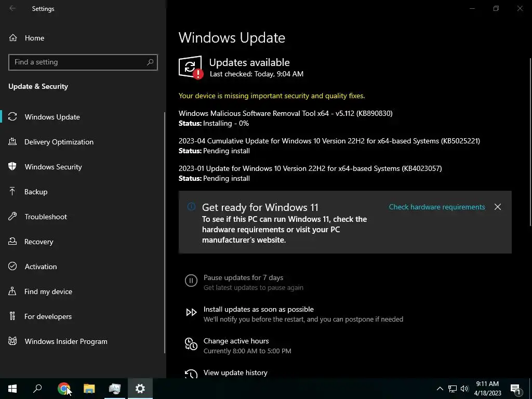Click the Settings gear taskbar button
This screenshot has width=532, height=399.
tap(140, 389)
